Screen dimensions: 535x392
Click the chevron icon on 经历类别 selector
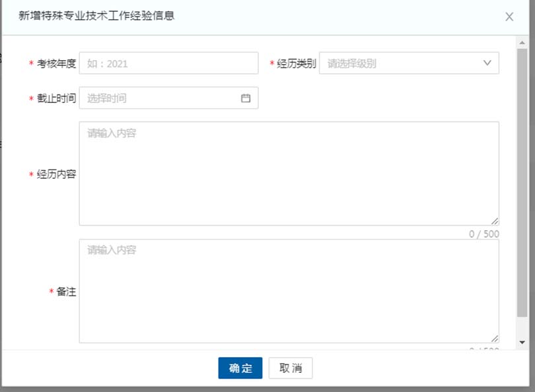coord(487,63)
